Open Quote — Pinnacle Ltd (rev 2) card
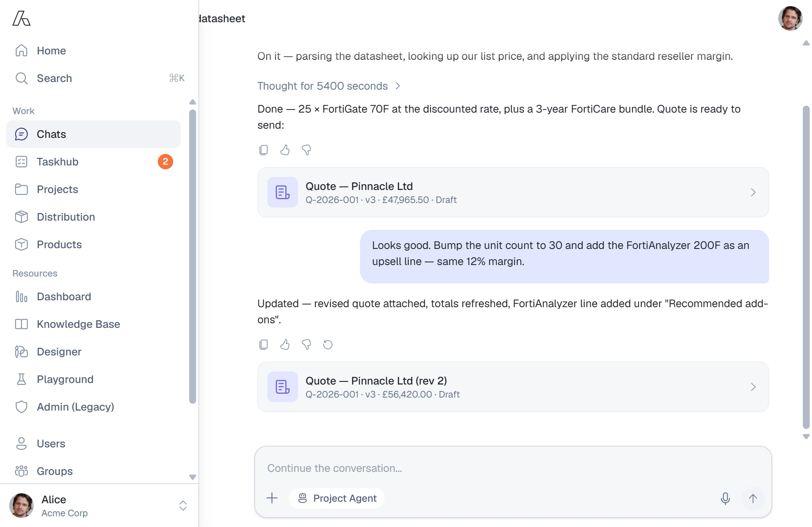812x527 pixels. (x=513, y=387)
